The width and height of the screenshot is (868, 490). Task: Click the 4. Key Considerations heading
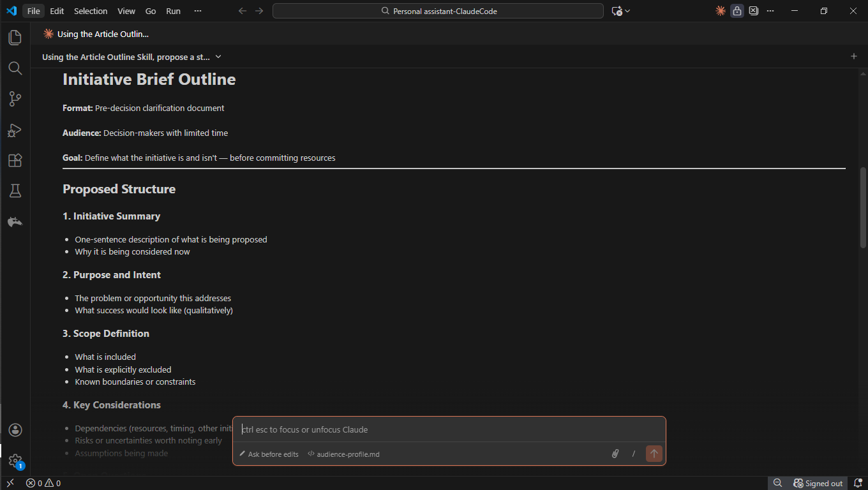click(112, 405)
